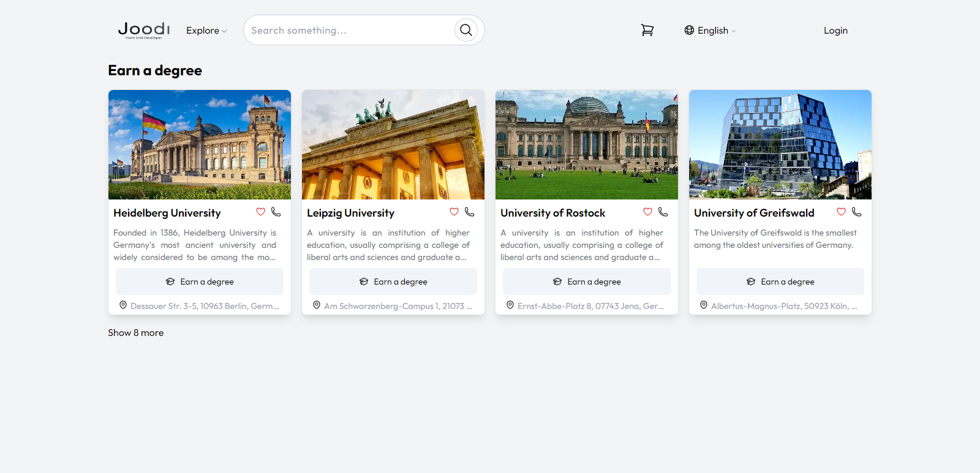Go to Joodi home via logo

coord(144,30)
